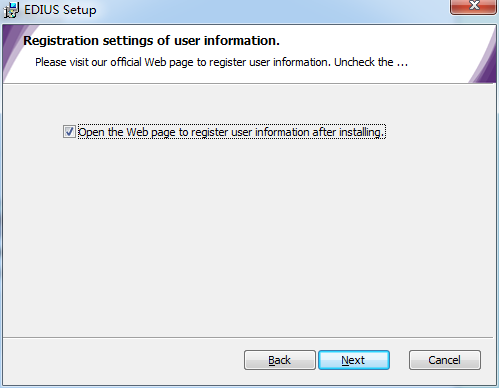The width and height of the screenshot is (499, 388).
Task: Proceed with the Next button
Action: [354, 360]
